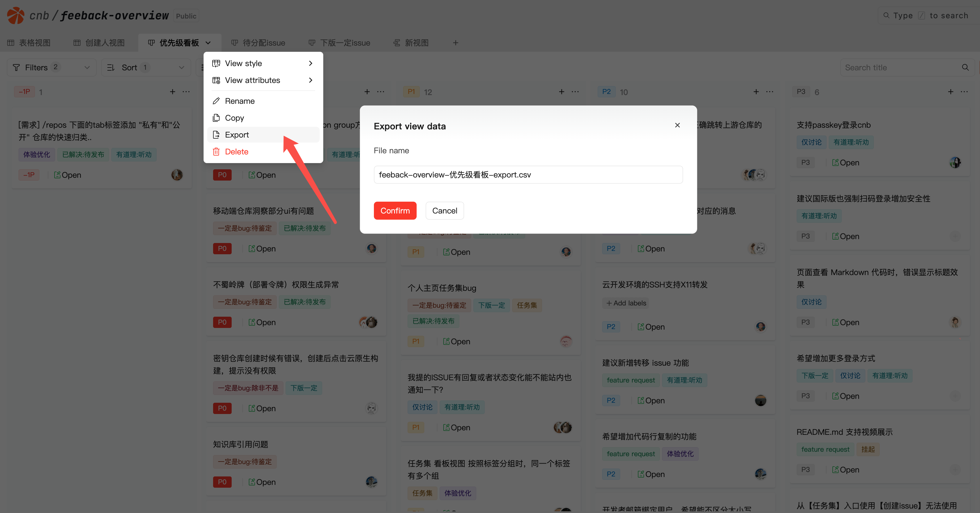This screenshot has height=513, width=980.
Task: Open the more options ellipsis in P2 column
Action: [770, 92]
